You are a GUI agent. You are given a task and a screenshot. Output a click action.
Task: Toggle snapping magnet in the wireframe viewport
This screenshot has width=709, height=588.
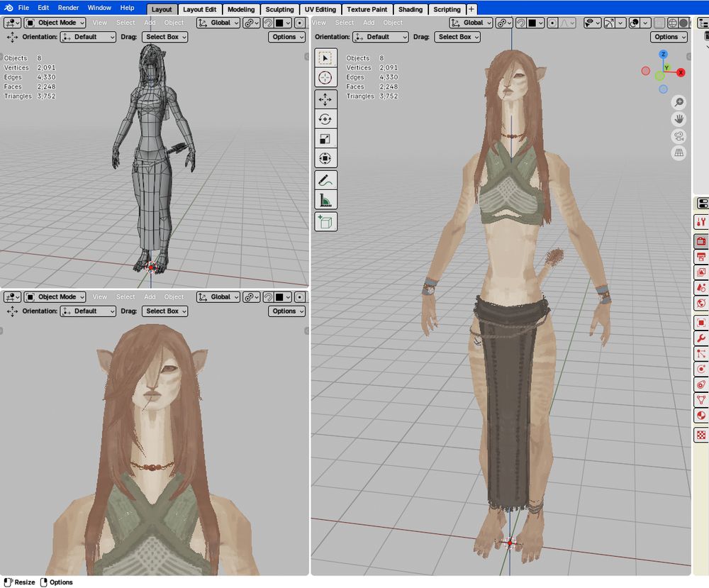coord(268,23)
